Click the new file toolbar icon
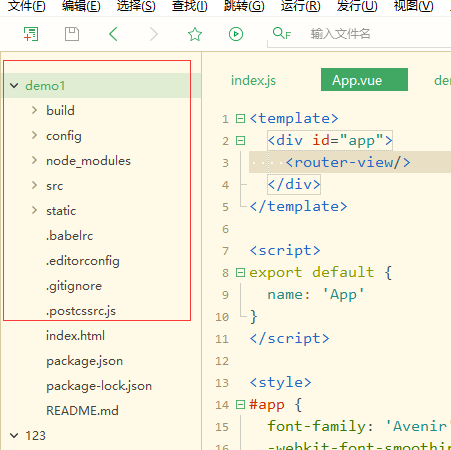451x450 pixels. [31, 34]
